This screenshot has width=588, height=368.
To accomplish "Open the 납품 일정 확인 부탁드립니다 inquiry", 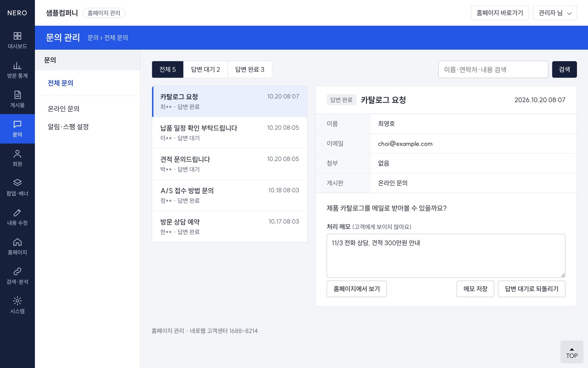I will click(230, 133).
